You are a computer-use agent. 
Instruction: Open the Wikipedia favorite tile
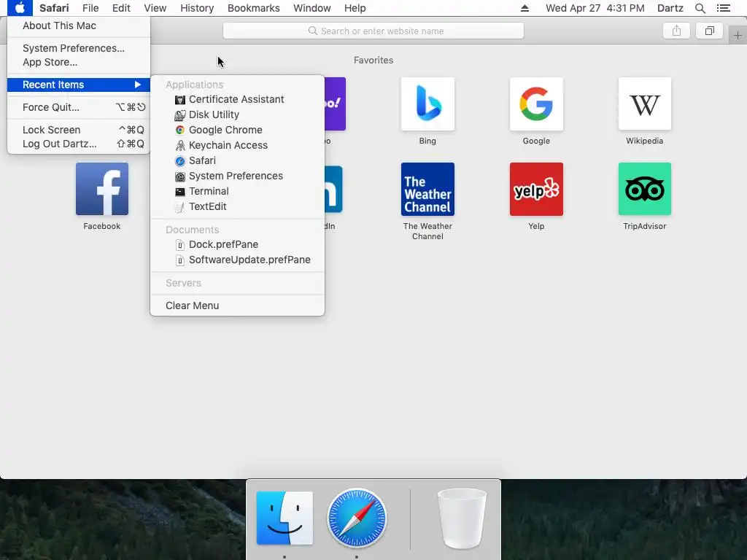tap(645, 104)
